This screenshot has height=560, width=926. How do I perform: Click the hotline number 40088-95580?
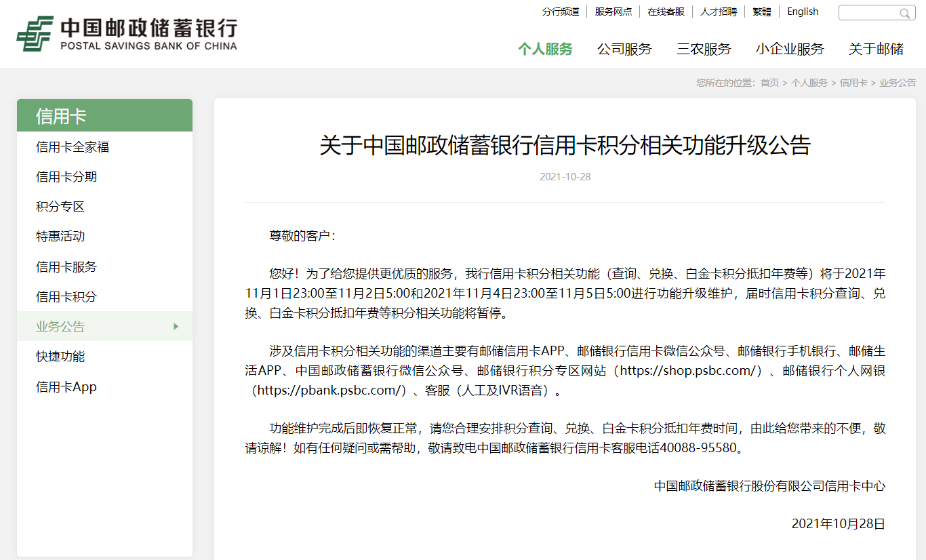698,448
